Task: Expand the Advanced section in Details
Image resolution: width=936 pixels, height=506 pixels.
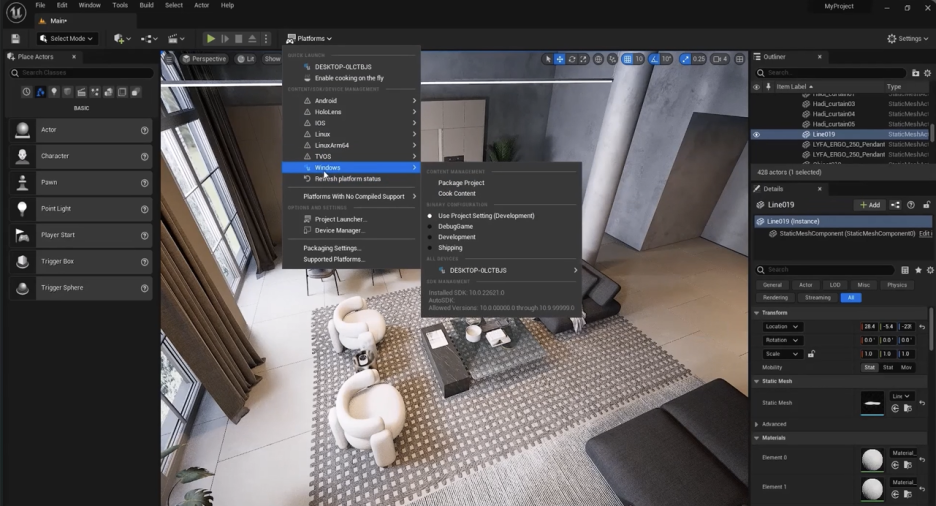Action: click(x=757, y=425)
